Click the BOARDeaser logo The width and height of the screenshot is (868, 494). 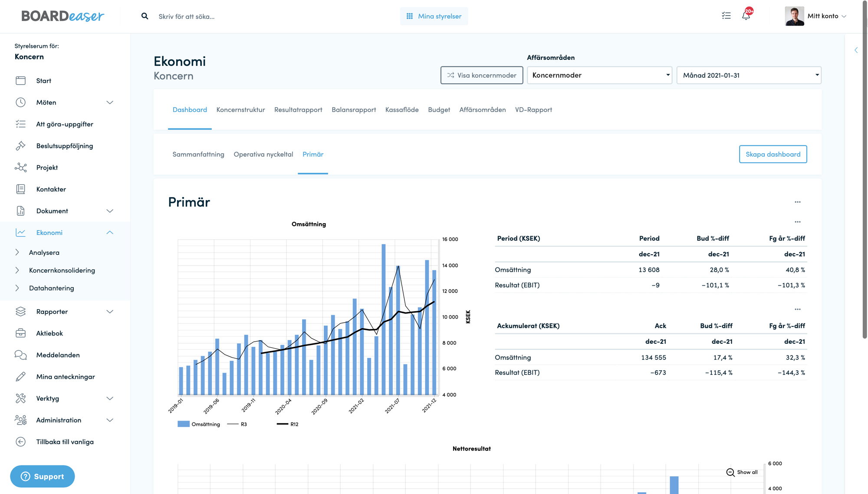pos(63,16)
